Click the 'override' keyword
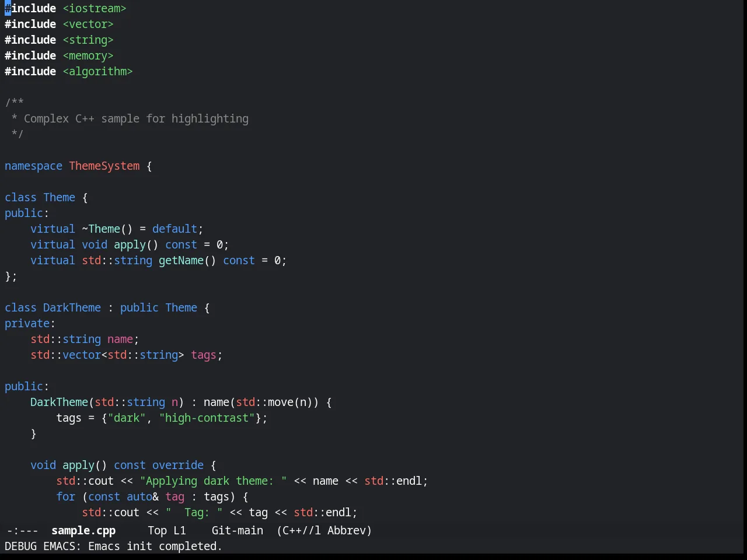 [x=178, y=465]
